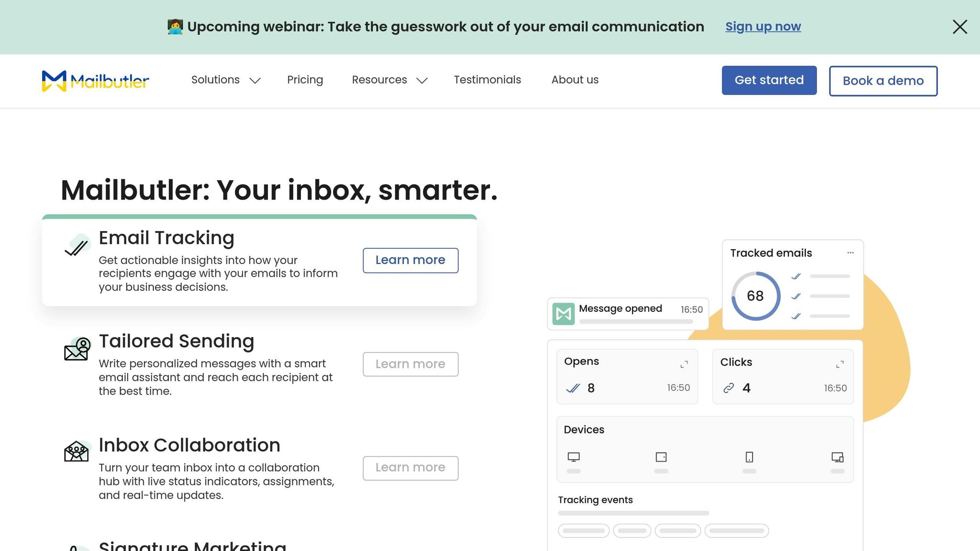This screenshot has width=980, height=551.
Task: Select the desktop monitor icon under Devices
Action: pyautogui.click(x=574, y=456)
